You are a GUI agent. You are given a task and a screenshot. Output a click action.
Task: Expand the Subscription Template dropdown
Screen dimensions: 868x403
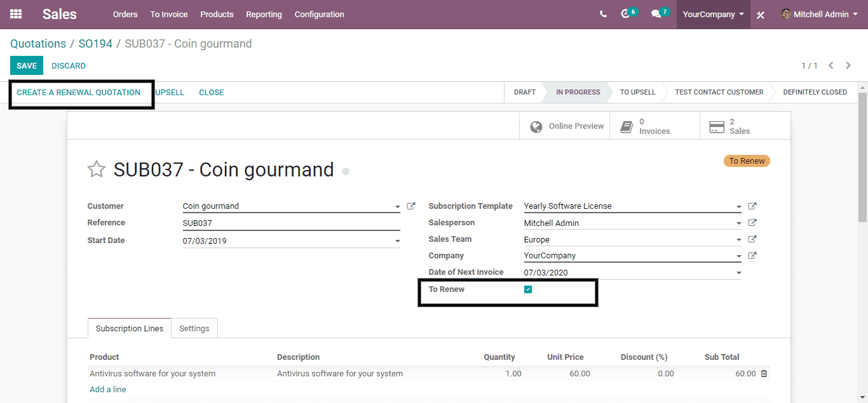point(738,207)
